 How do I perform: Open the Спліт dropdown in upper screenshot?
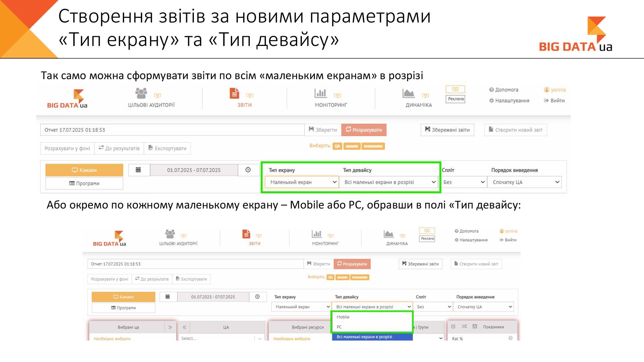pos(464,182)
